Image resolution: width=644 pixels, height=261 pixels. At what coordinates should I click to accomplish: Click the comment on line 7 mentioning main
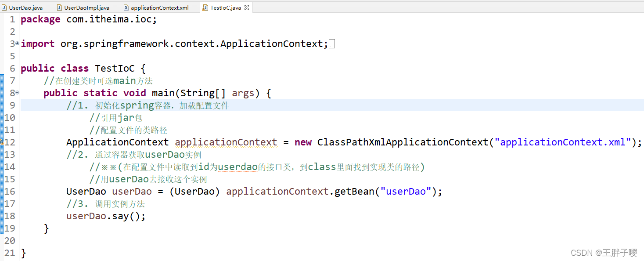98,81
